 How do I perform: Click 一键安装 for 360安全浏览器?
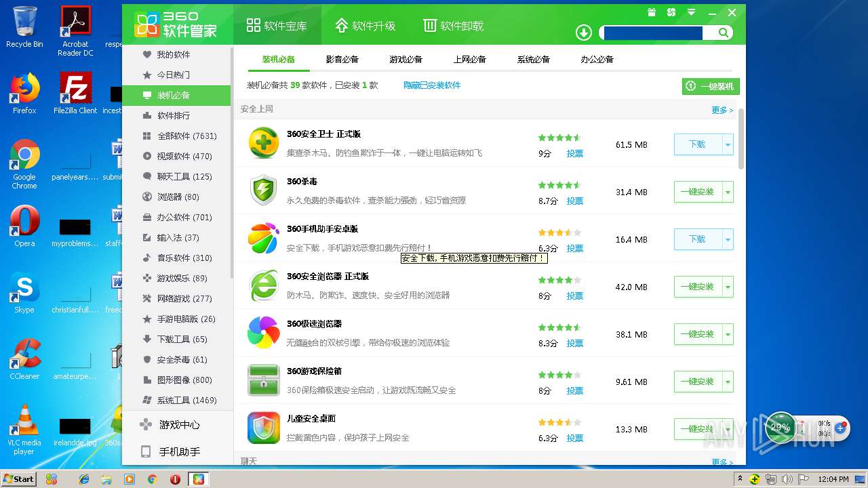click(x=698, y=287)
